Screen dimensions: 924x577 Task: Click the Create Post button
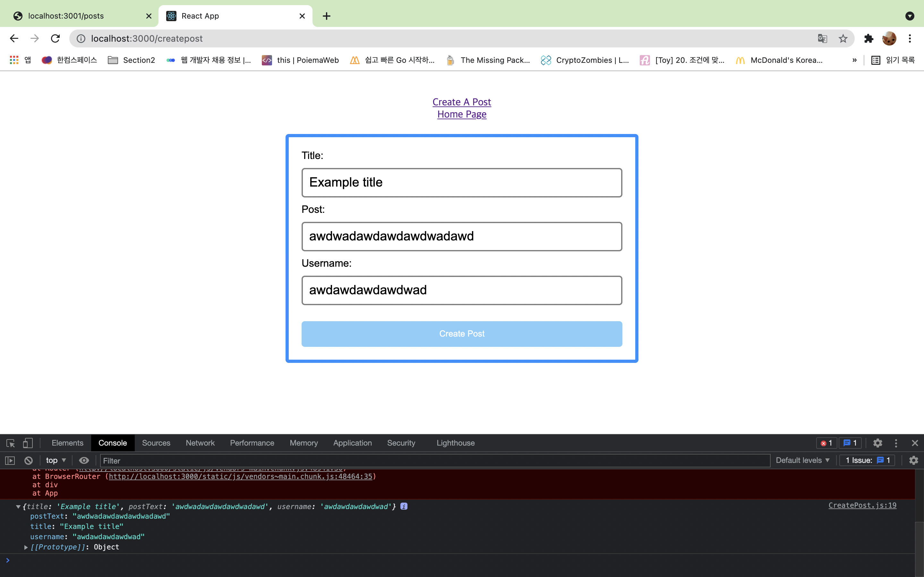pyautogui.click(x=462, y=334)
